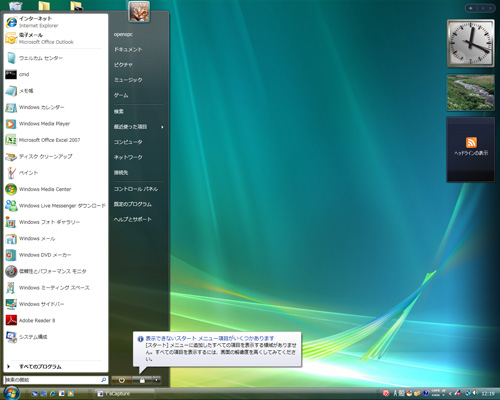Open the ウェルカム センター item

tap(56, 58)
